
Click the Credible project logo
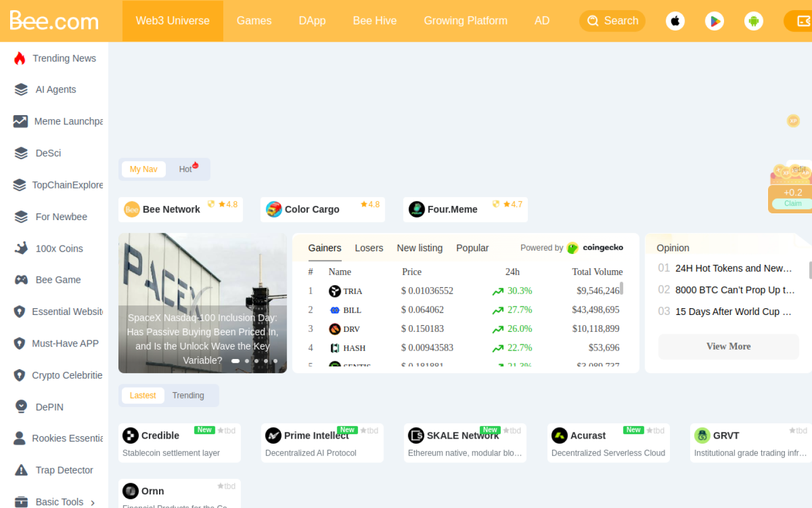coord(130,436)
